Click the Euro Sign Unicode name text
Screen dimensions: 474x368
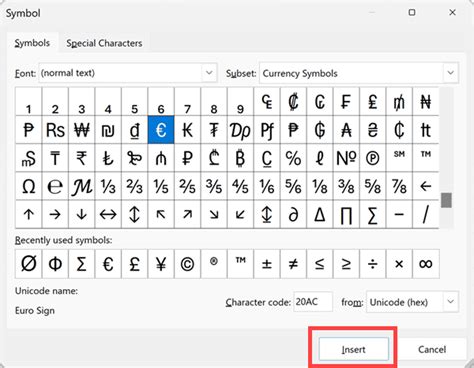pos(35,311)
